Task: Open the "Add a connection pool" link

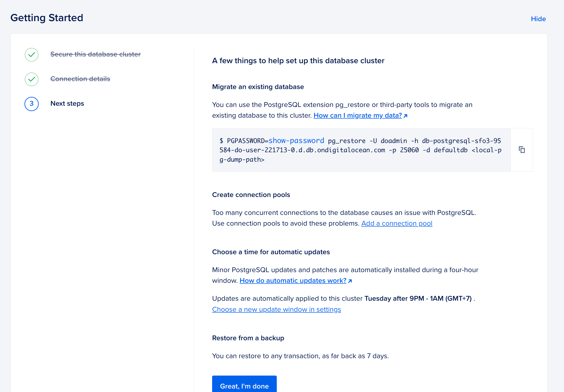Action: [397, 223]
